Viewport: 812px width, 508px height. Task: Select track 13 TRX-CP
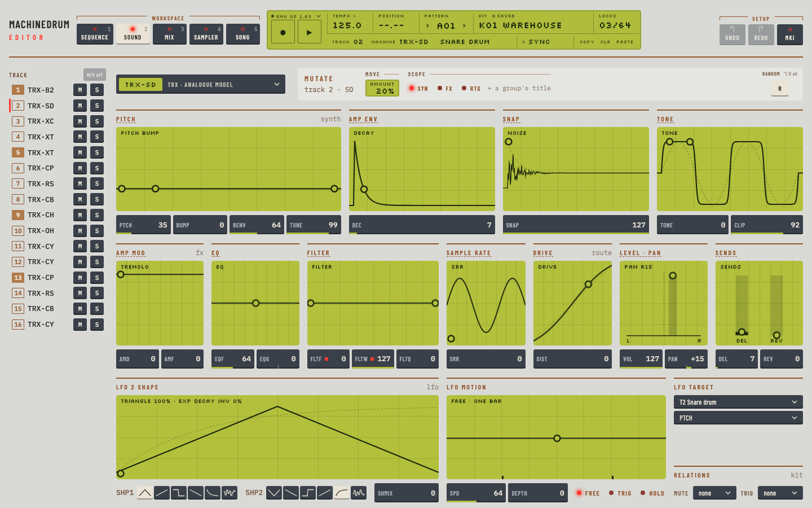pos(41,278)
